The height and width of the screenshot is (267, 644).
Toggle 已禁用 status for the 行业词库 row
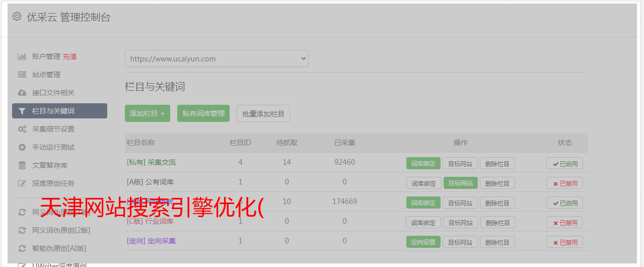pos(565,222)
